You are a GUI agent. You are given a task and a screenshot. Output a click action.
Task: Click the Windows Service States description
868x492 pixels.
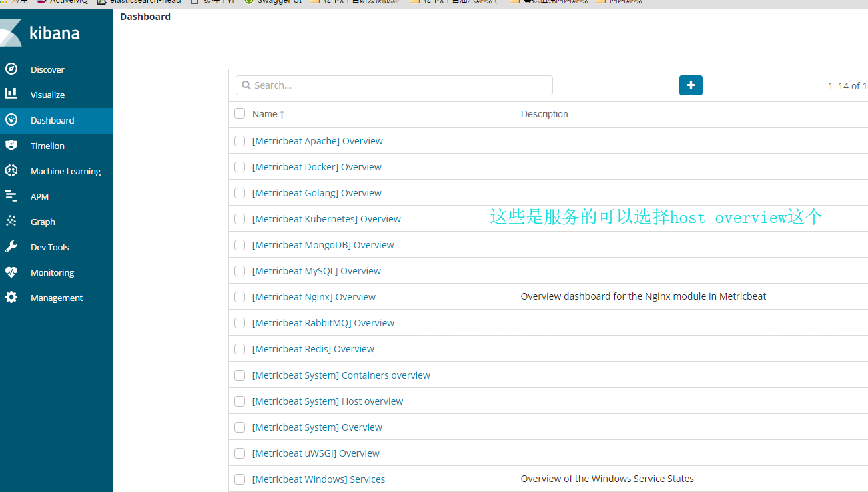coord(607,479)
